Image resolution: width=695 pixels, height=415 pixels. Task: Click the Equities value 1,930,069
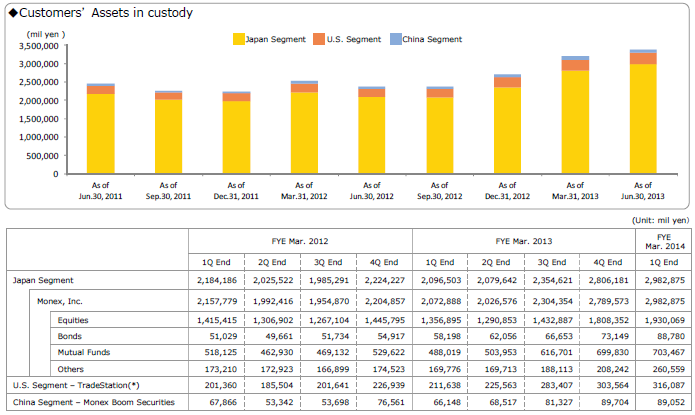pos(660,318)
